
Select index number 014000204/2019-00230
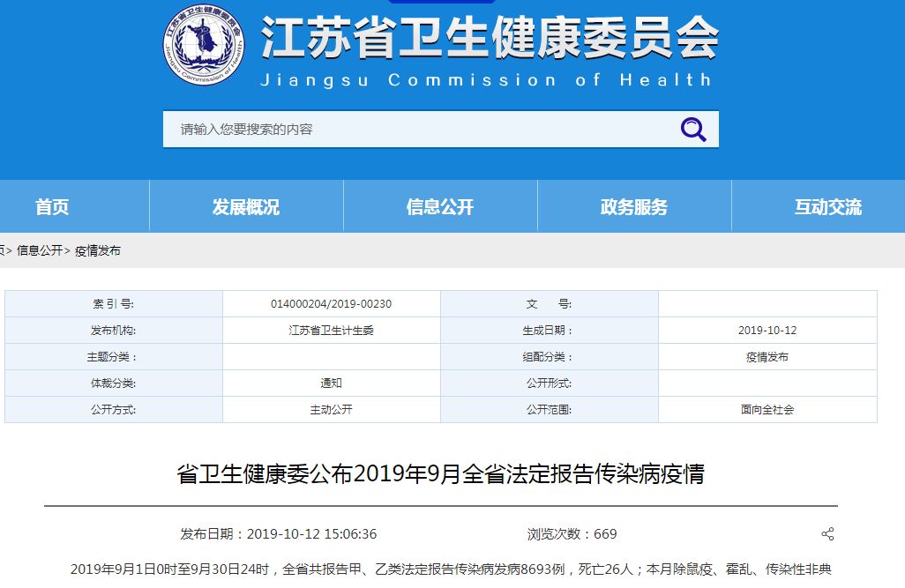[x=332, y=303]
